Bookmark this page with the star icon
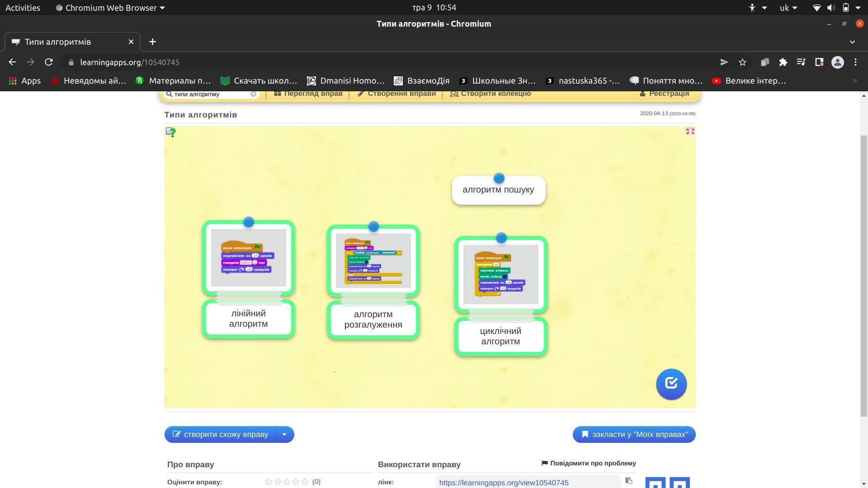The image size is (868, 488). 742,62
